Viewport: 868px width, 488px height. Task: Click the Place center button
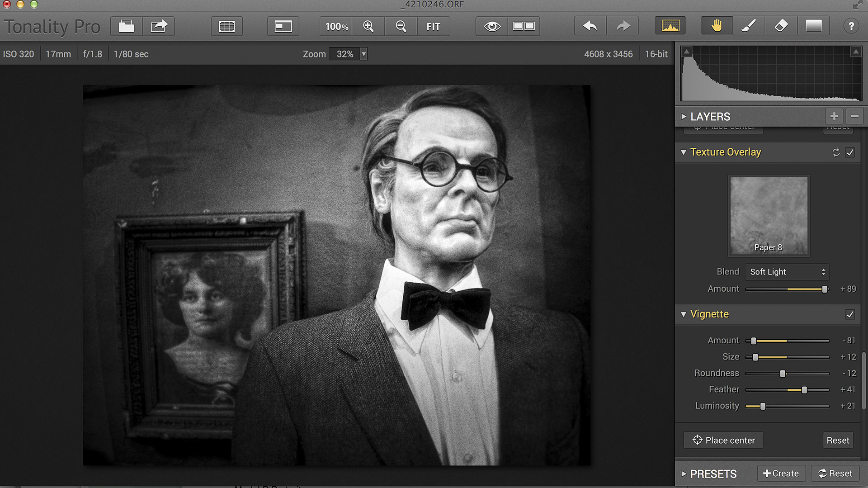pos(723,440)
